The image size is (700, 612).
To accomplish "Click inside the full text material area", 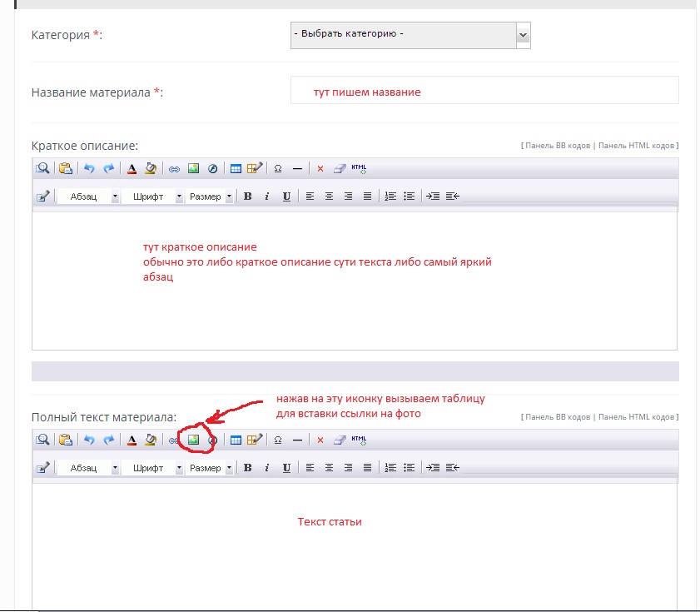I will click(x=355, y=545).
